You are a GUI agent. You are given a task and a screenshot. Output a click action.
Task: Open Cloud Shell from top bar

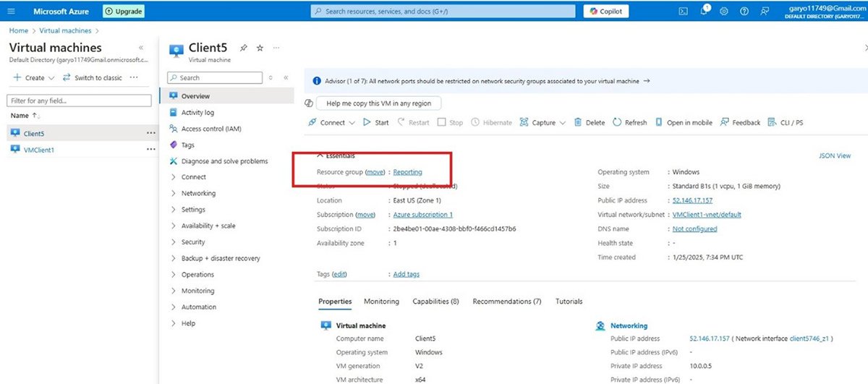(x=683, y=11)
